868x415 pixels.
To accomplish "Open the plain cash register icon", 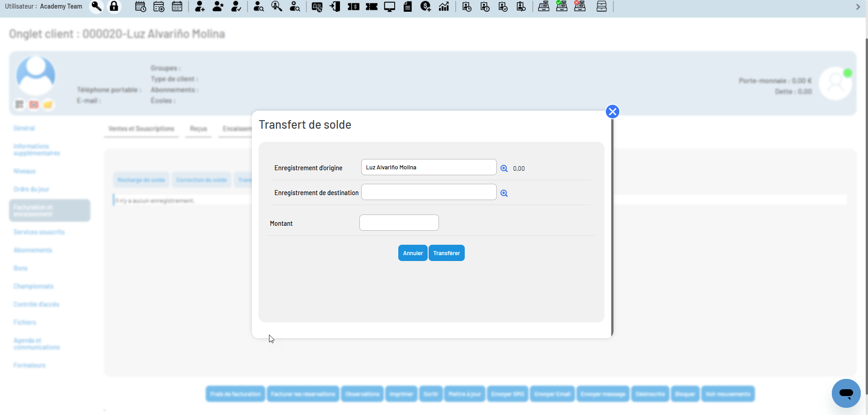I will (544, 6).
